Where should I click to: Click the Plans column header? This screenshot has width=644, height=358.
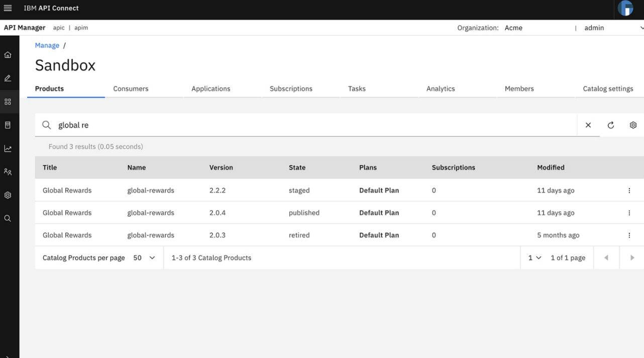[368, 167]
